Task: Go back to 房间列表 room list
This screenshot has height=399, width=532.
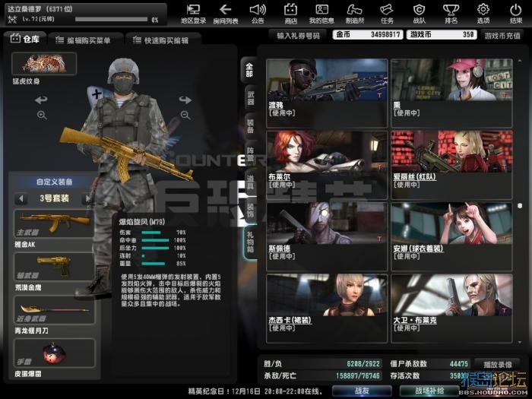Action: coord(225,14)
